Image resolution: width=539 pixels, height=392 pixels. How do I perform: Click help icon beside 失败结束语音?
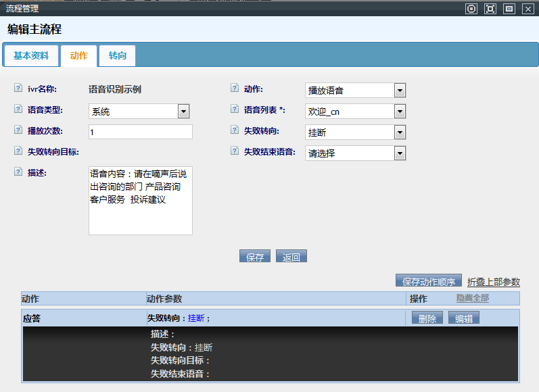[235, 151]
